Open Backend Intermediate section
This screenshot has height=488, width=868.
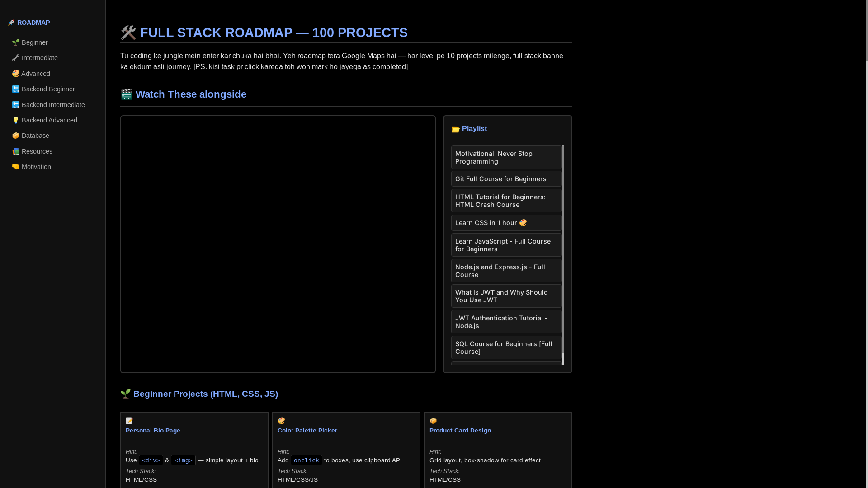(52, 105)
